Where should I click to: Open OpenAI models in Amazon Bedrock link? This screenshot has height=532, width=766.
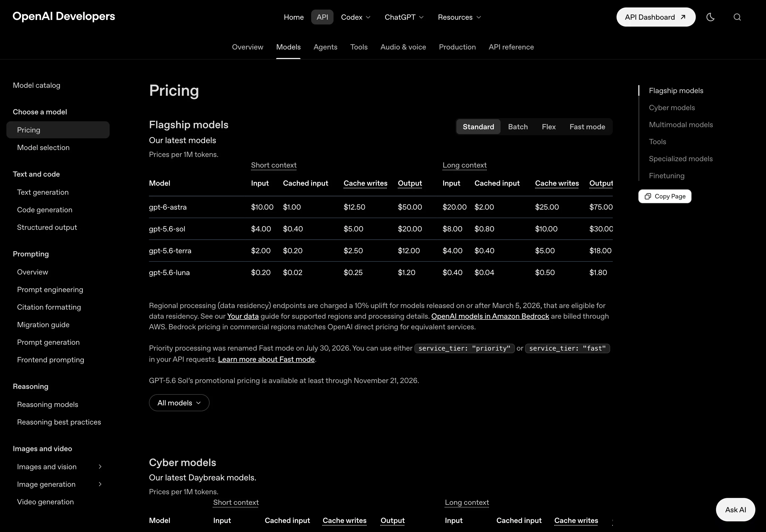pyautogui.click(x=490, y=316)
